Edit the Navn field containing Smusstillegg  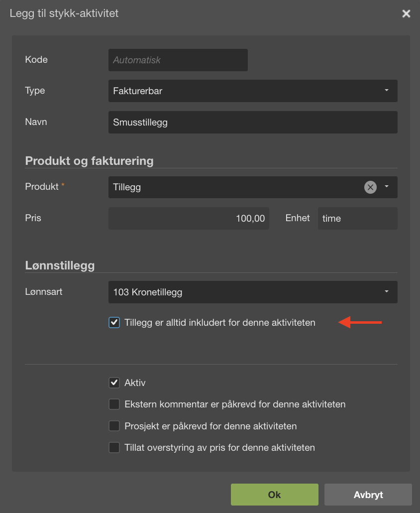point(253,122)
